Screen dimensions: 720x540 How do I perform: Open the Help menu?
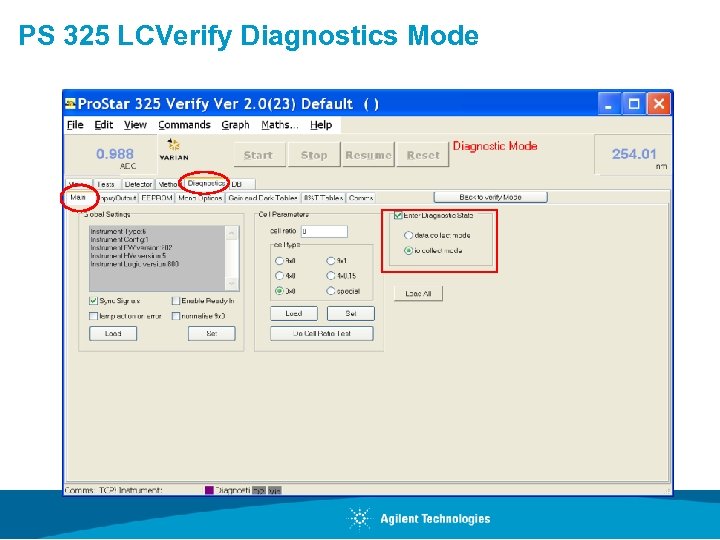tap(321, 125)
